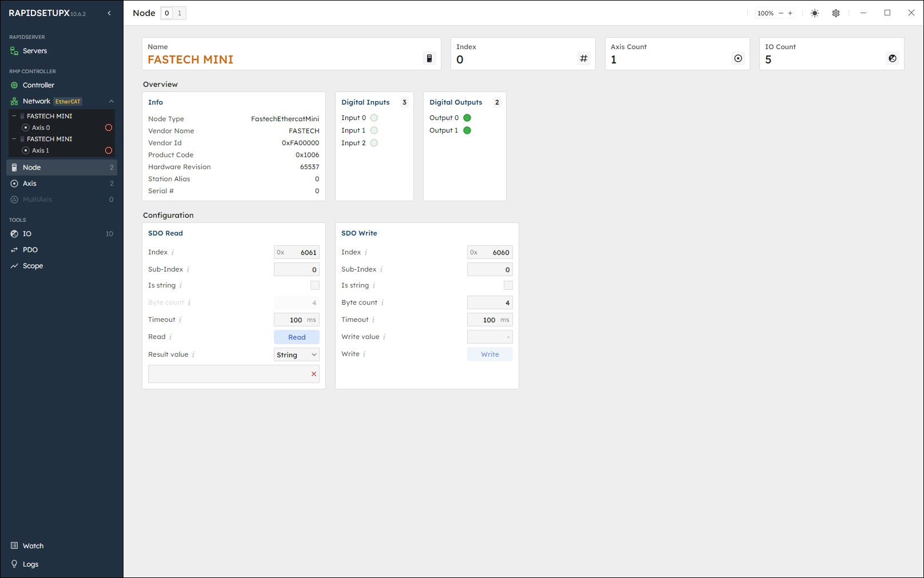Open the Axis section in sidebar

tap(62, 184)
